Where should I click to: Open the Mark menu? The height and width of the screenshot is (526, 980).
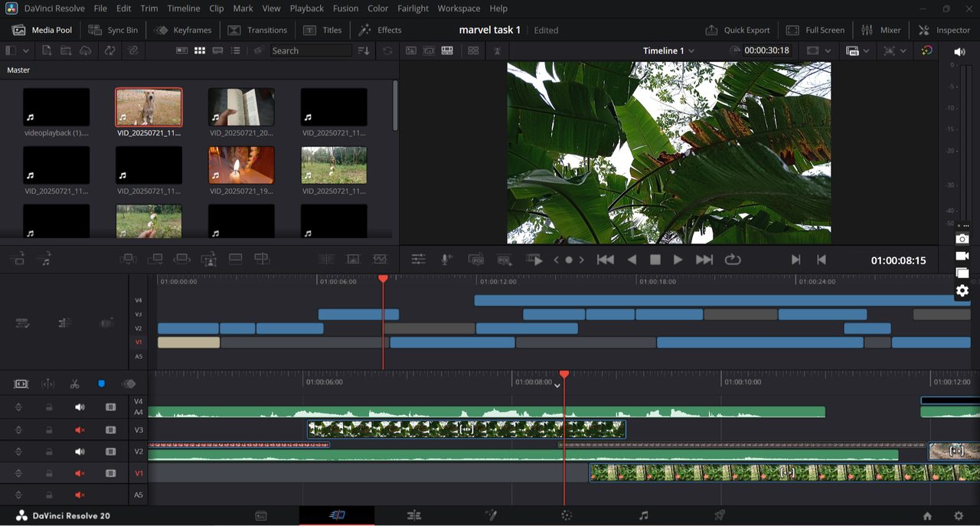click(243, 8)
